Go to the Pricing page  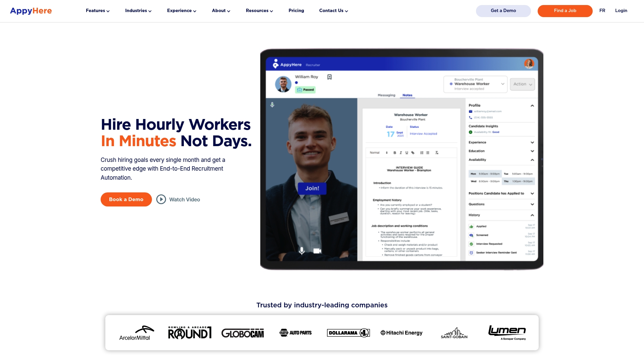pyautogui.click(x=296, y=11)
